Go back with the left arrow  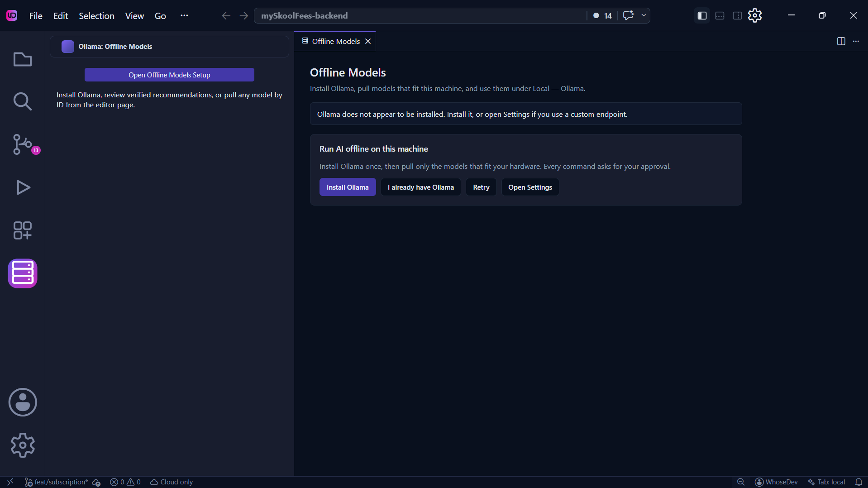(x=226, y=15)
